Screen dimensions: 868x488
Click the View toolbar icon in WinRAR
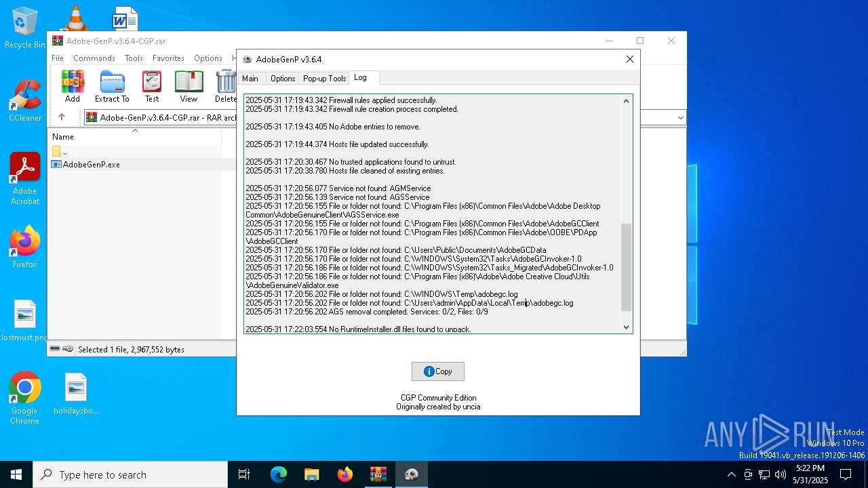click(189, 86)
